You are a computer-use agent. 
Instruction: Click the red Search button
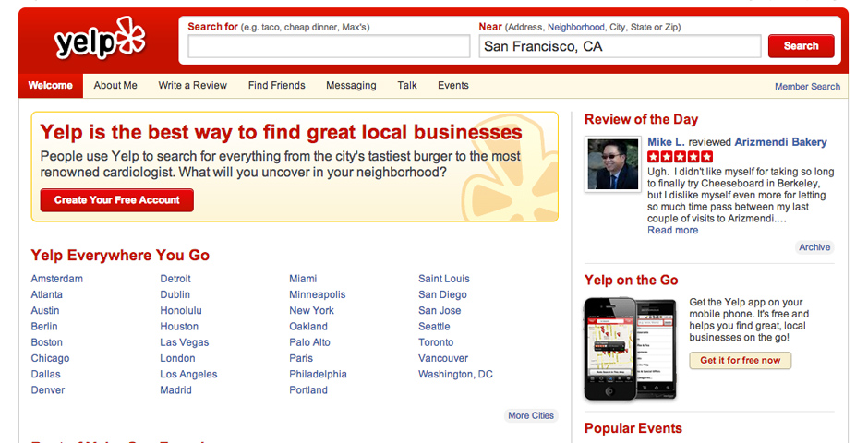pos(801,46)
